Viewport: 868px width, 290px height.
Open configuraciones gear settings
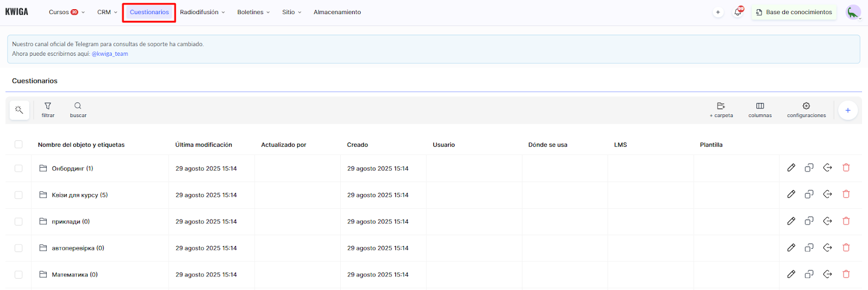[806, 109]
